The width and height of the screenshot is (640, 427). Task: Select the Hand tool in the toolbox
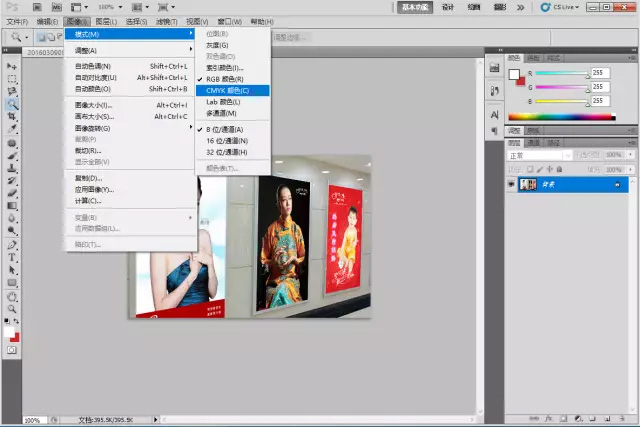pos(12,296)
